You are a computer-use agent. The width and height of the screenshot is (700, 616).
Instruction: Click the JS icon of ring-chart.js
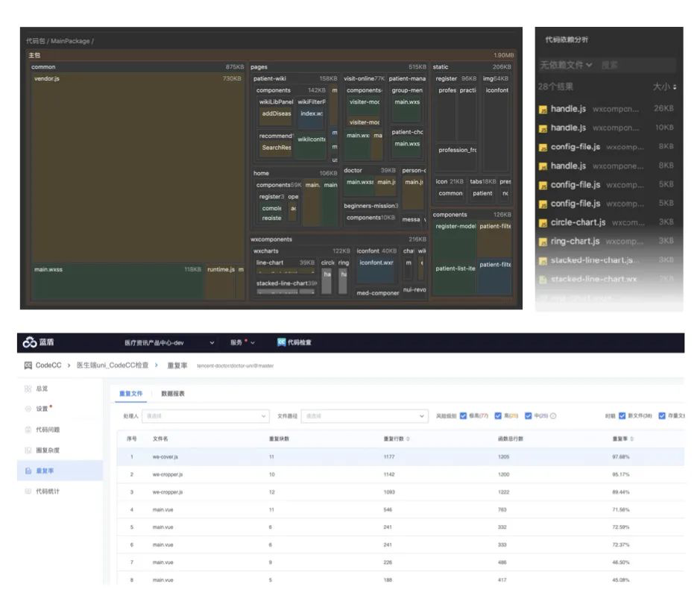(543, 242)
